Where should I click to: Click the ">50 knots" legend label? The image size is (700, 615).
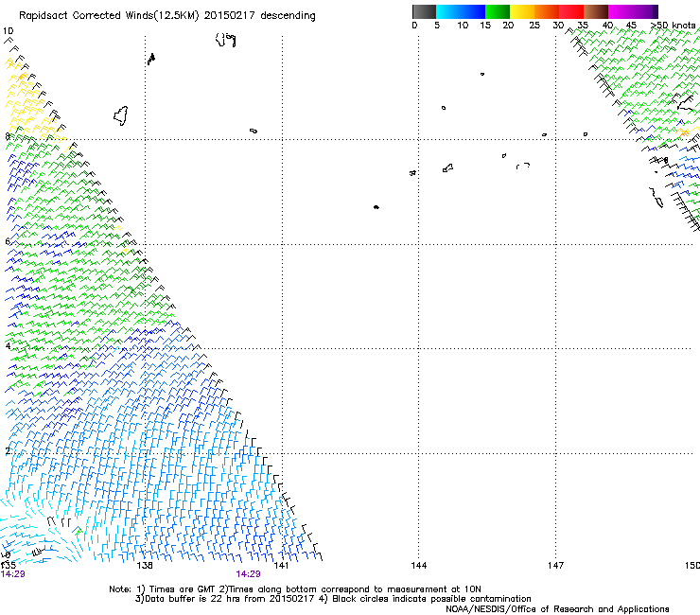673,26
